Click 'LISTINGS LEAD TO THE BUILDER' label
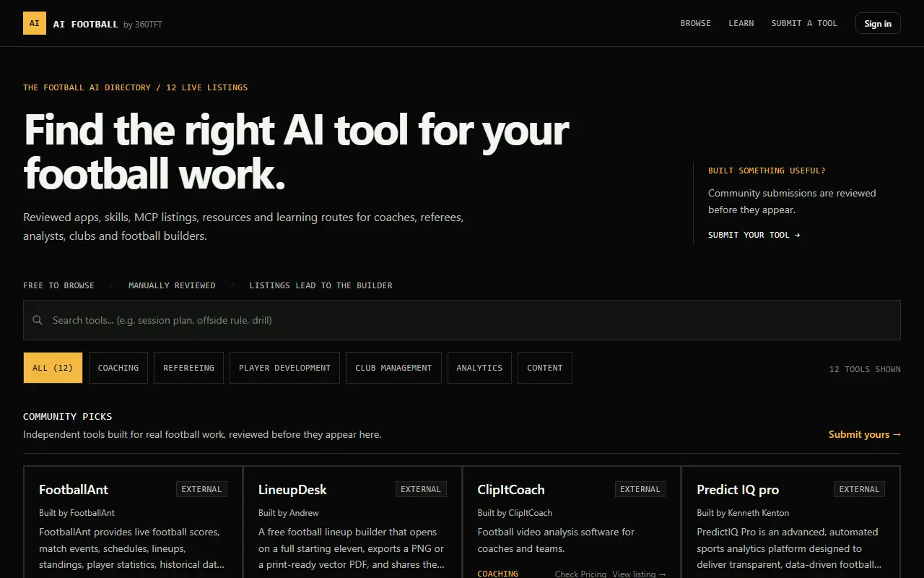 click(x=321, y=285)
